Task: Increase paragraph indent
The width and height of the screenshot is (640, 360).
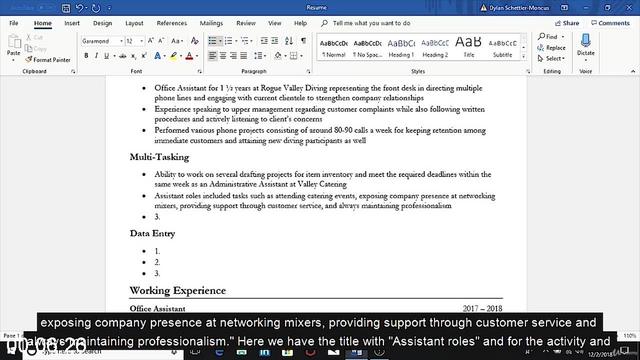Action: coord(275,41)
